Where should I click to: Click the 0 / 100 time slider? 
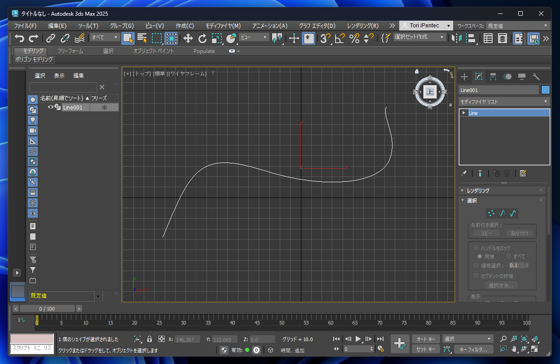47,309
